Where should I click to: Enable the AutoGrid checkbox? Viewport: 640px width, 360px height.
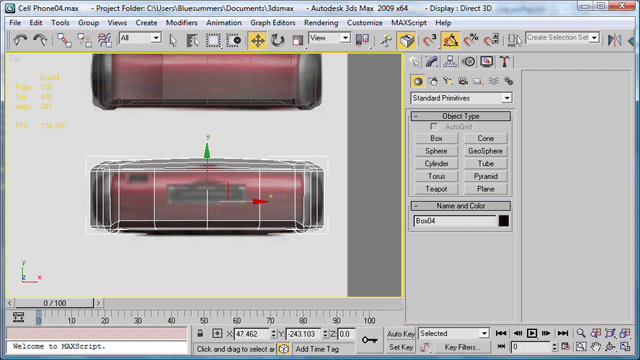pyautogui.click(x=434, y=127)
